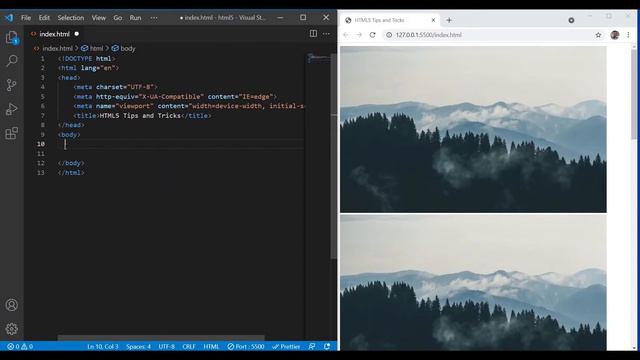Click the Prettier status bar item
This screenshot has height=360, width=640.
tap(286, 347)
